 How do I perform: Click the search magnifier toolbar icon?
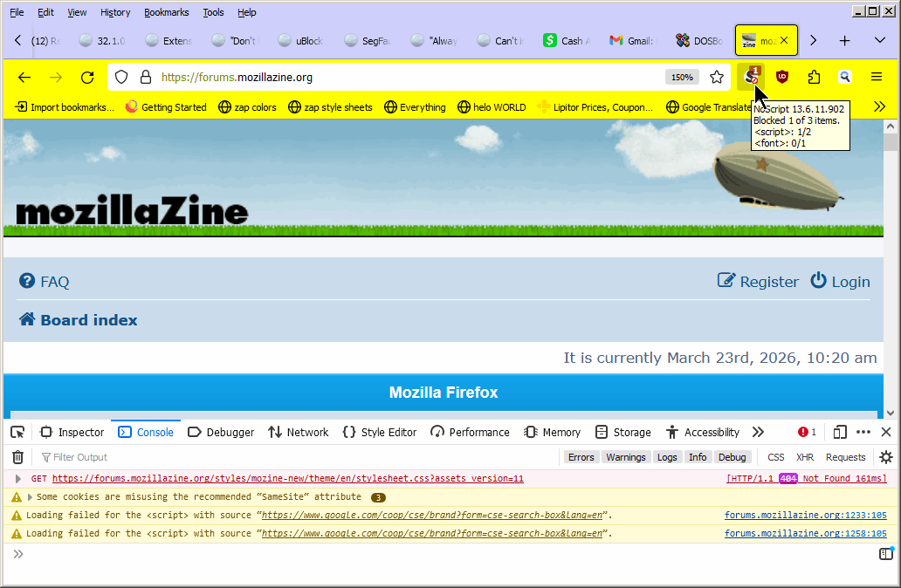[845, 77]
